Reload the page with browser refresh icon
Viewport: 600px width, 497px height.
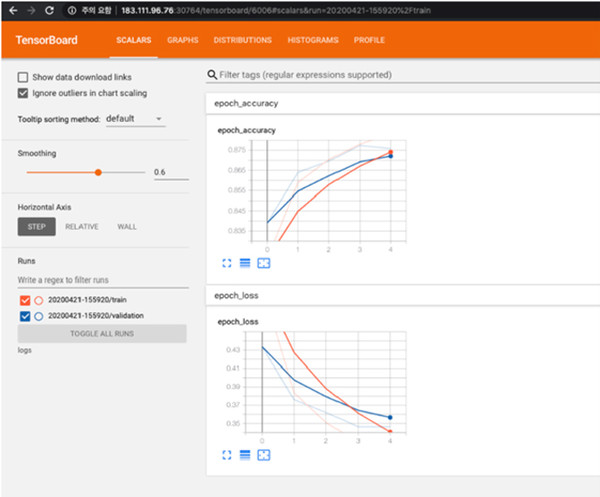[48, 9]
